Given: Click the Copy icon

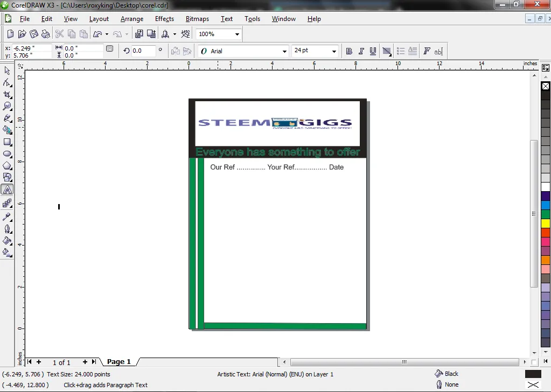Looking at the screenshot, I should 71,34.
